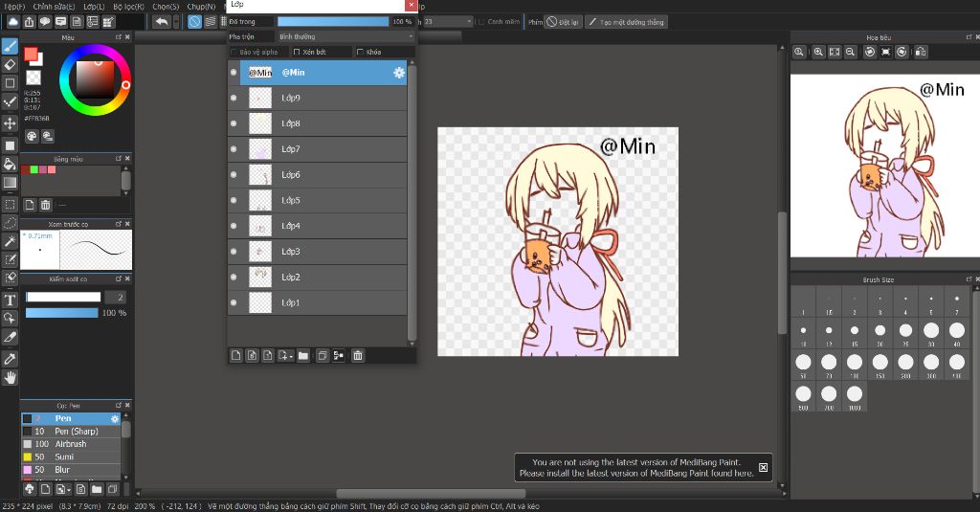Open the correction value dropdown showing 23
Viewport: 980px width, 512px height.
click(x=448, y=22)
